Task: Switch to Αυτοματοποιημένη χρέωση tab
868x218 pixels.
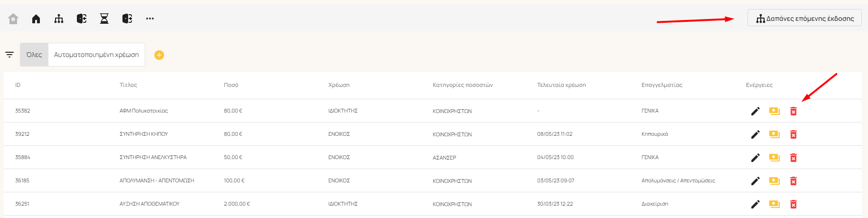Action: click(96, 55)
